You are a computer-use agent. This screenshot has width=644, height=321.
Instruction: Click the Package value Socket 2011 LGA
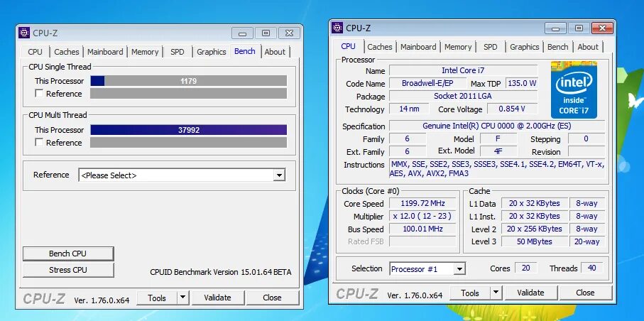point(463,96)
